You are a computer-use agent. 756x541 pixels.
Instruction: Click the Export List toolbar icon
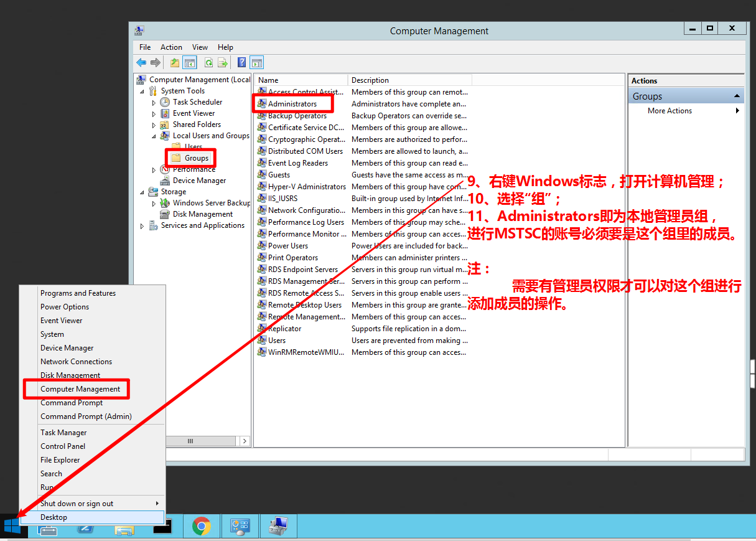pyautogui.click(x=222, y=62)
